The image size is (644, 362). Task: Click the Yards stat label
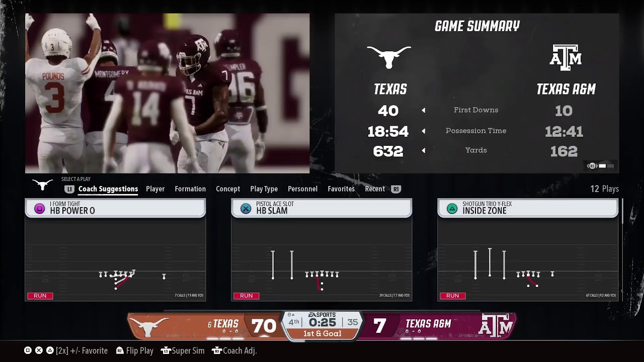[476, 150]
